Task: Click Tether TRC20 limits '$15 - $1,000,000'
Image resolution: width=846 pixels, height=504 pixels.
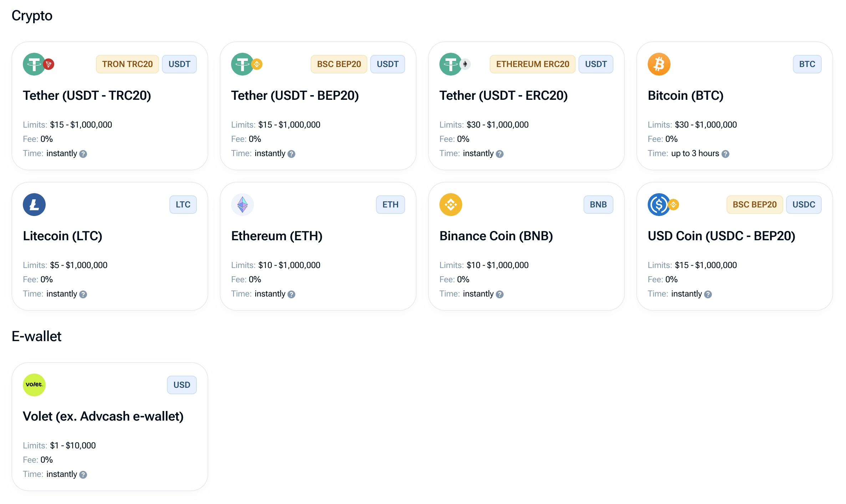Action: click(x=81, y=125)
